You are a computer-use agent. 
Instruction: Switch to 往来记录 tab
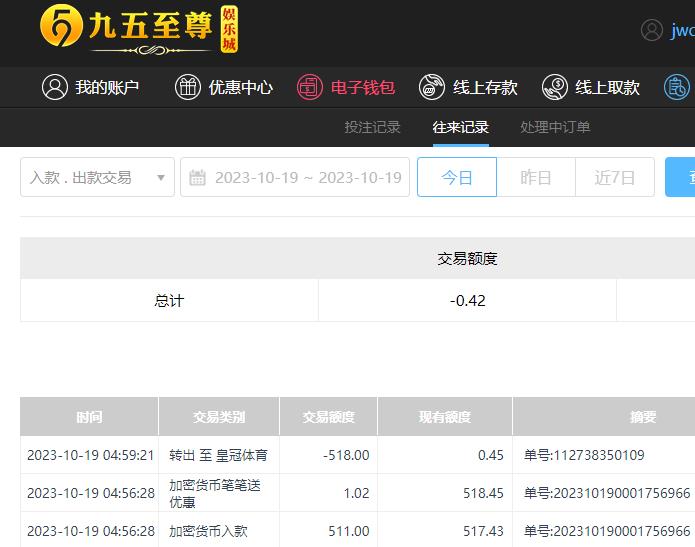461,127
